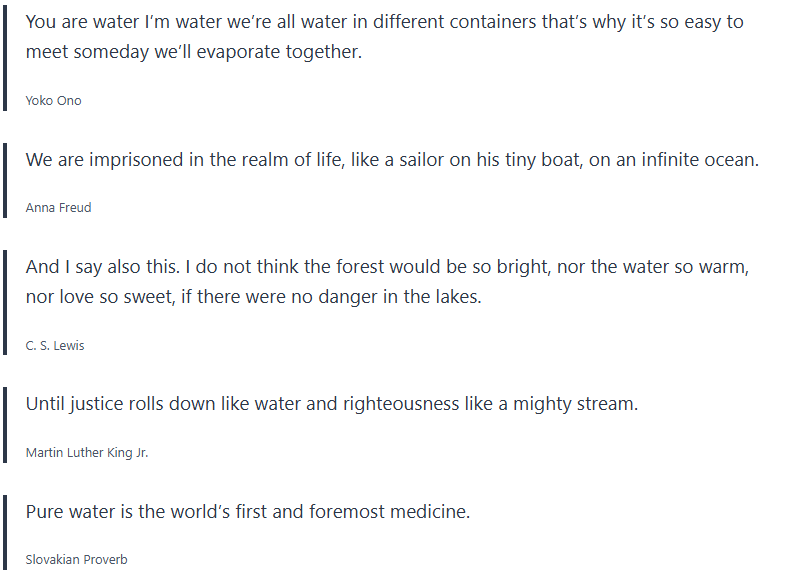The width and height of the screenshot is (809, 576).
Task: Click the Slovakian Proverb source label
Action: pyautogui.click(x=76, y=560)
